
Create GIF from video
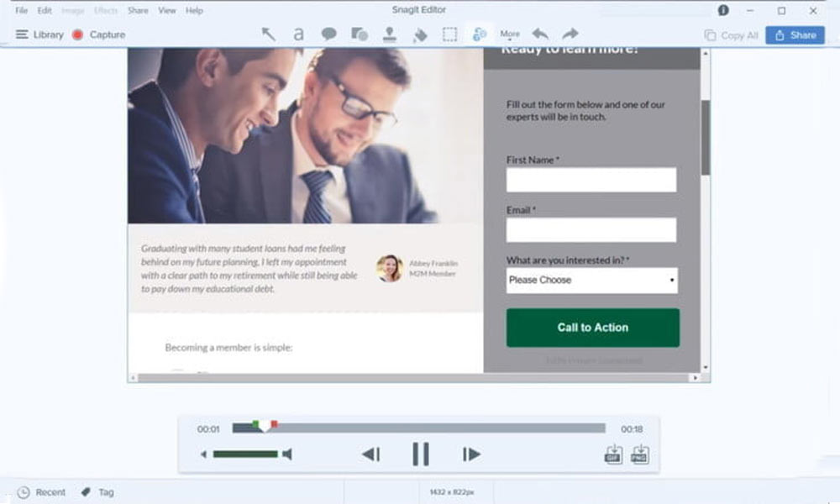point(613,454)
